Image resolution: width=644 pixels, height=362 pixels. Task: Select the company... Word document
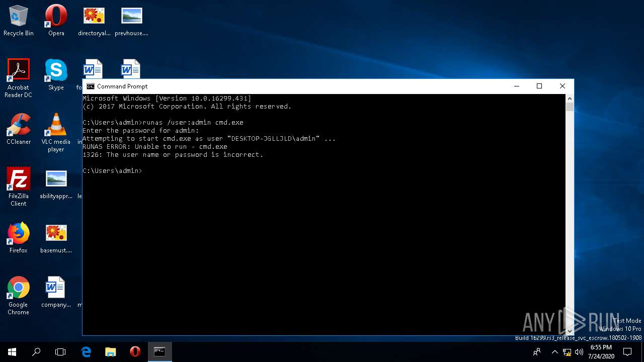click(x=56, y=292)
